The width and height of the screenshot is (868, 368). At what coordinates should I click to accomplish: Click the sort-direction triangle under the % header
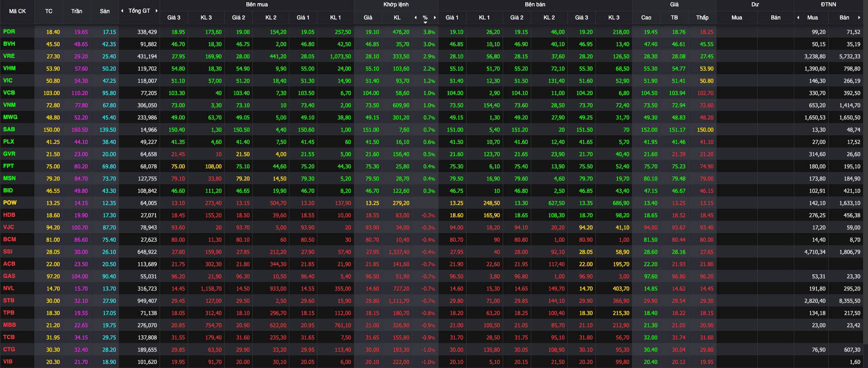tap(425, 22)
